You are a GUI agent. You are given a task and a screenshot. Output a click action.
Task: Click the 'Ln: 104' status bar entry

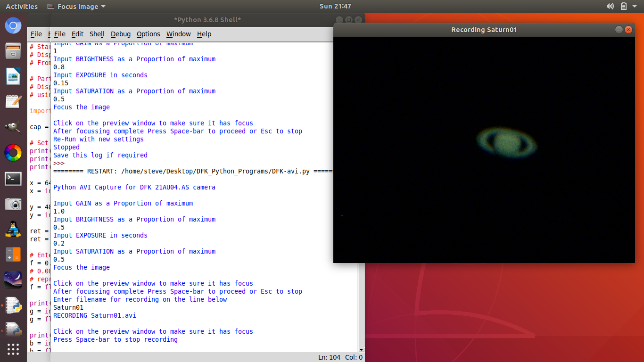(329, 357)
